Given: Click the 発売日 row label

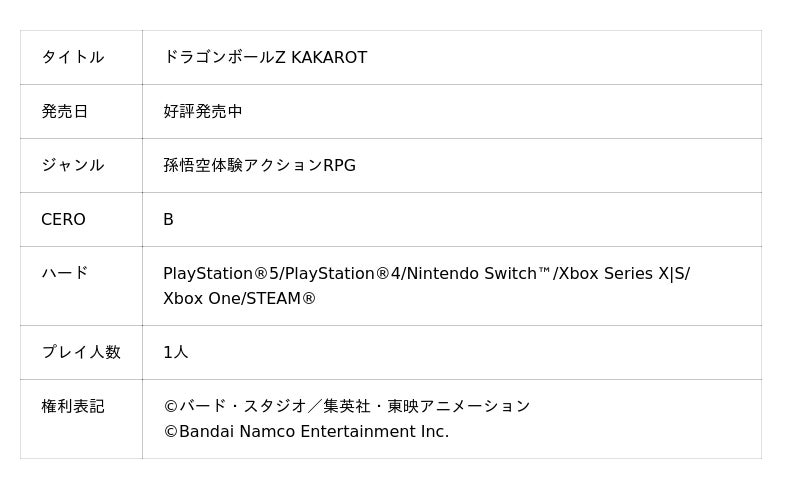Looking at the screenshot, I should click(64, 112).
